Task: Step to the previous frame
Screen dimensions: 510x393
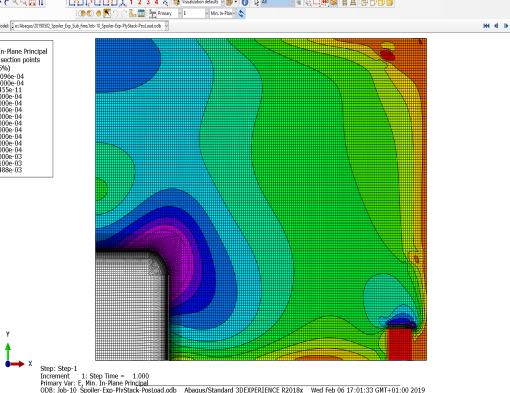Action: point(496,26)
